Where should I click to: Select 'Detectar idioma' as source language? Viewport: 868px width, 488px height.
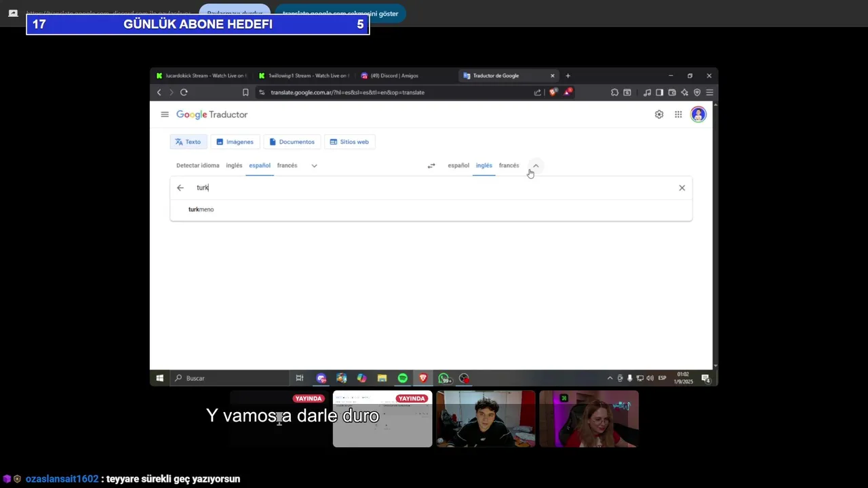[198, 165]
